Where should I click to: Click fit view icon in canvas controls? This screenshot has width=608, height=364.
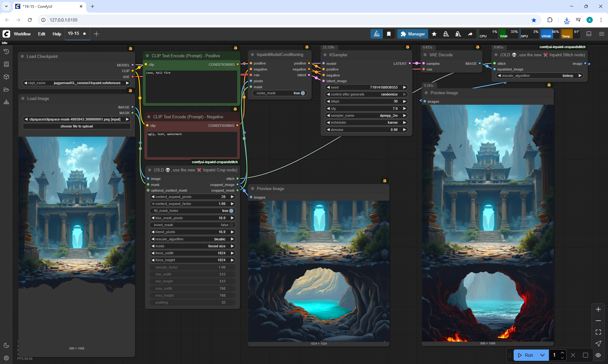[598, 332]
